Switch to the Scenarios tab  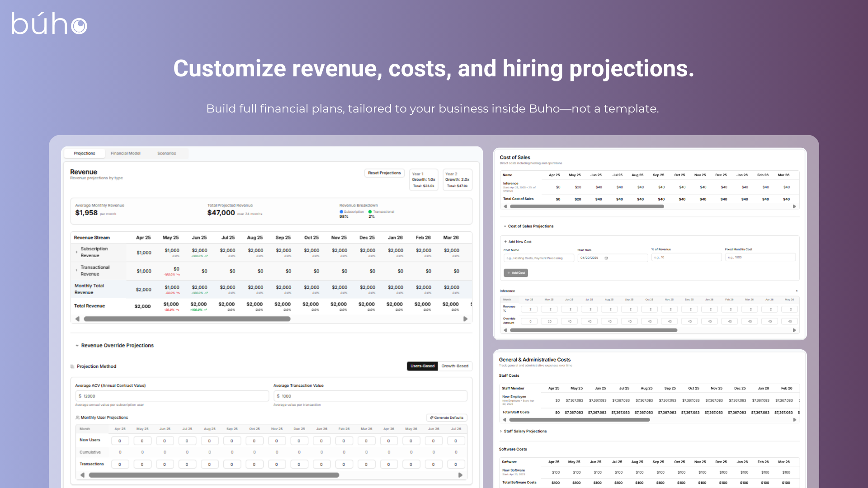[x=167, y=153]
